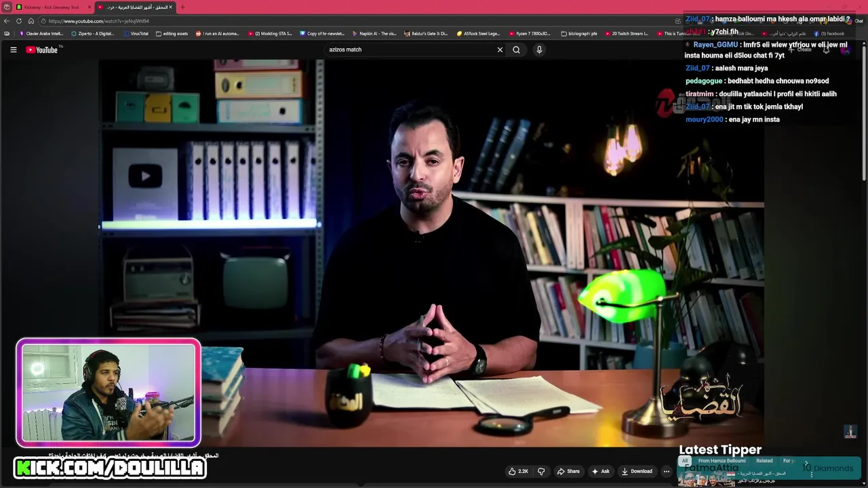Run the search with the magnifier button
The image size is (868, 488).
click(516, 49)
